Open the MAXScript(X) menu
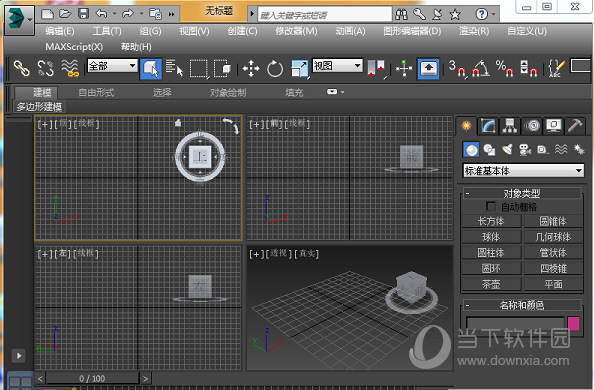594x390 pixels. (74, 47)
